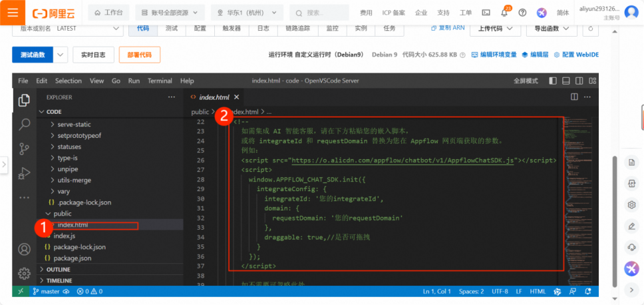
Task: Click the page vertical scrollbar
Action: (x=615, y=222)
